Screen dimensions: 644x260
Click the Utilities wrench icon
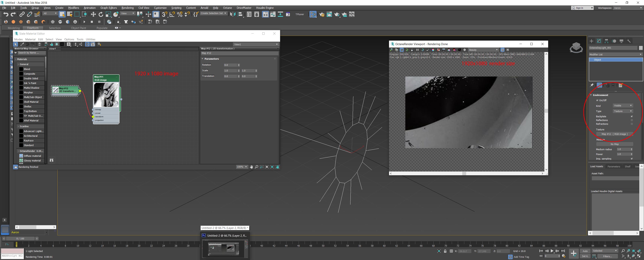pos(629,41)
